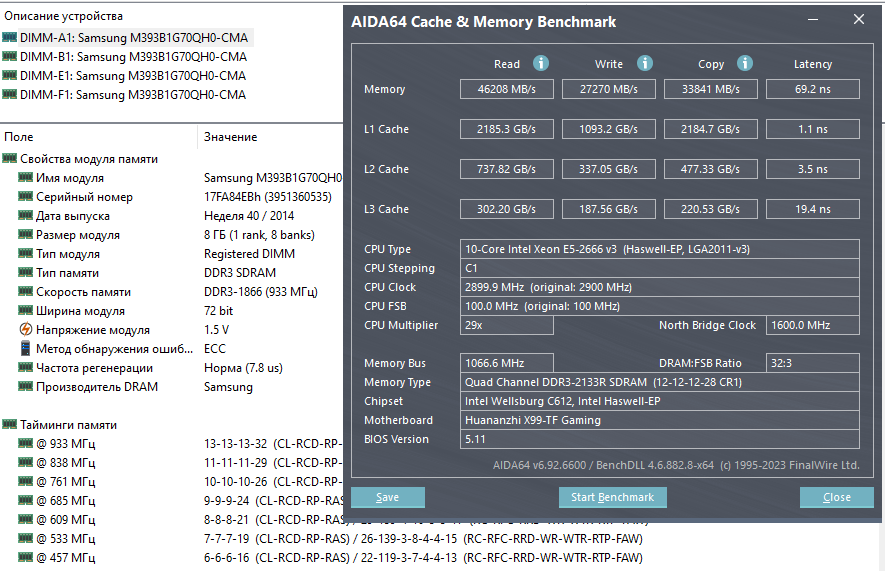Click DDR3-1866 (933 МГц) speed value
The width and height of the screenshot is (885, 571).
(261, 292)
